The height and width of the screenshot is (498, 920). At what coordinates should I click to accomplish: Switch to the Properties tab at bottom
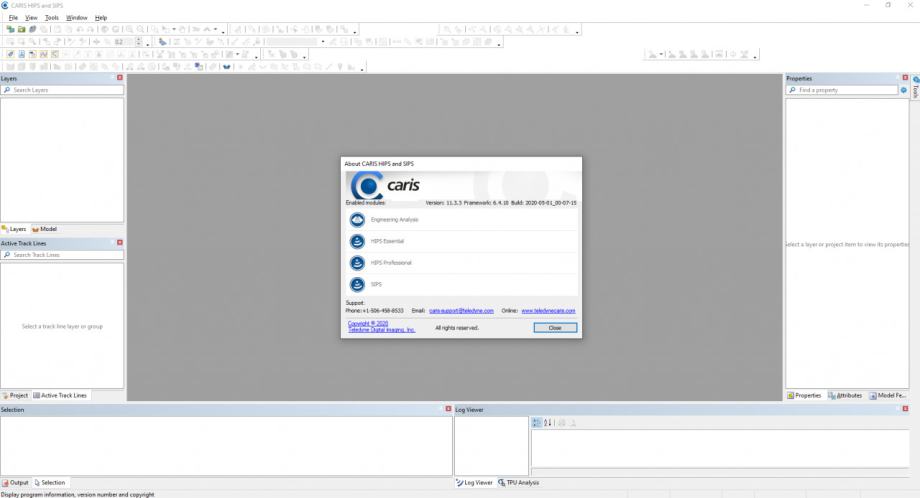pyautogui.click(x=804, y=395)
